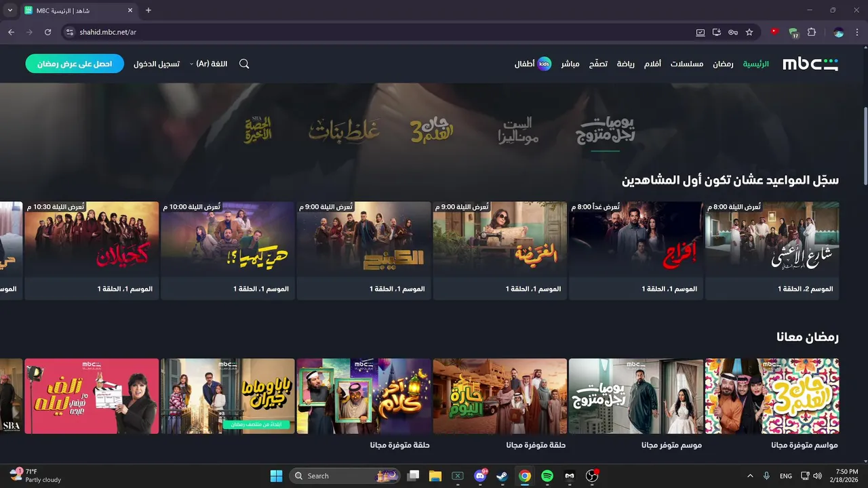This screenshot has width=868, height=488.
Task: Open the site search magnifier icon
Action: point(244,64)
